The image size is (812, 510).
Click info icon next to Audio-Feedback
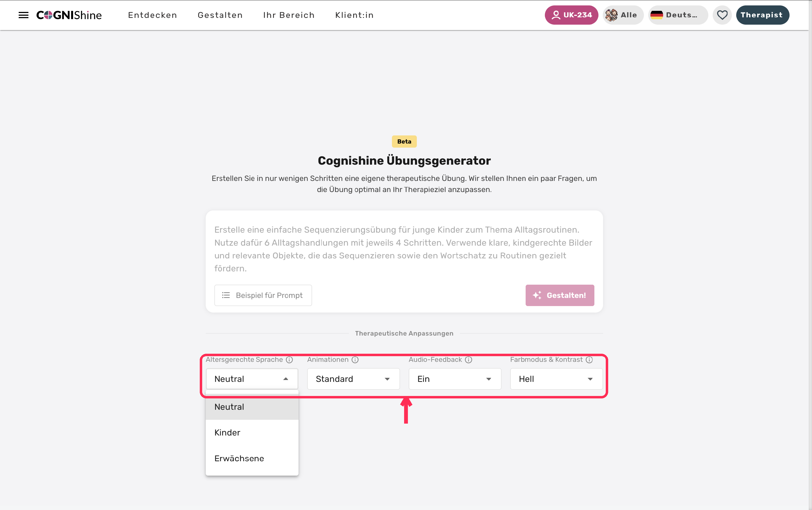click(469, 360)
